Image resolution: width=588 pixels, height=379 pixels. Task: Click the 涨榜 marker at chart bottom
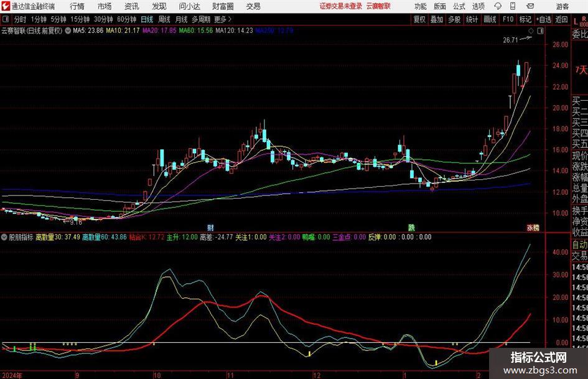coord(533,228)
